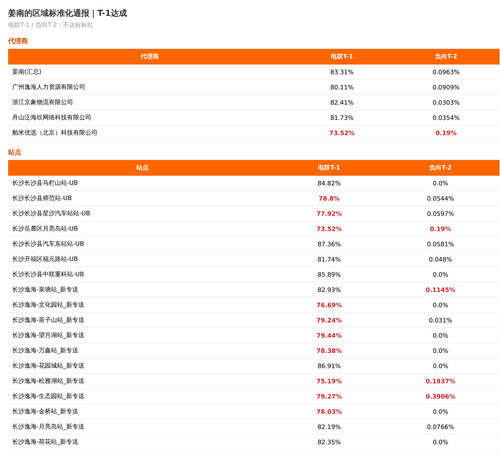The image size is (500, 458).
Task: Select station '长沙逸海-花园城站_新专送'
Action: click(48, 366)
